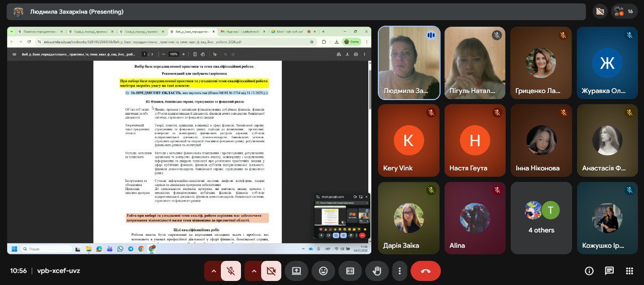The height and width of the screenshot is (285, 644).
Task: Open the three-dot more options menu
Action: 399,271
